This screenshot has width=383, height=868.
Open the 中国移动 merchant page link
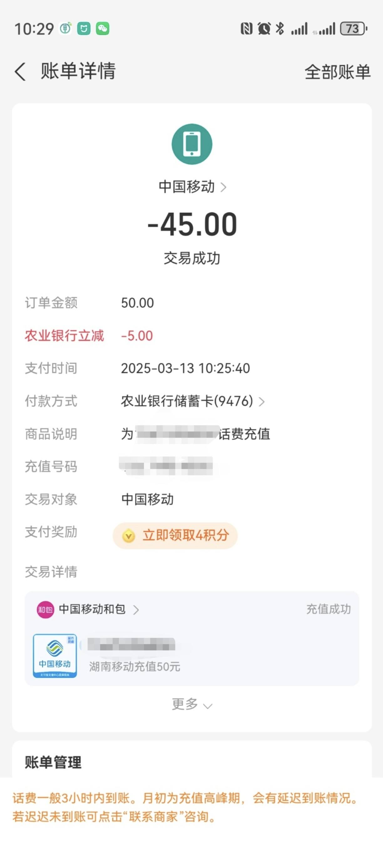192,186
